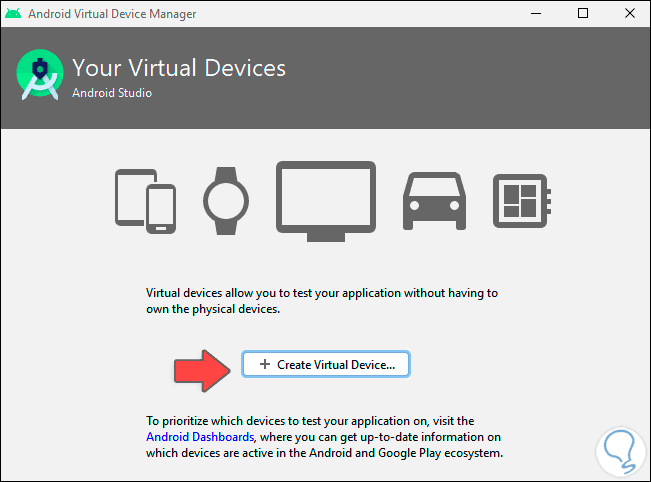Click the phone and tablet device icon
The height and width of the screenshot is (482, 651).
tap(145, 201)
